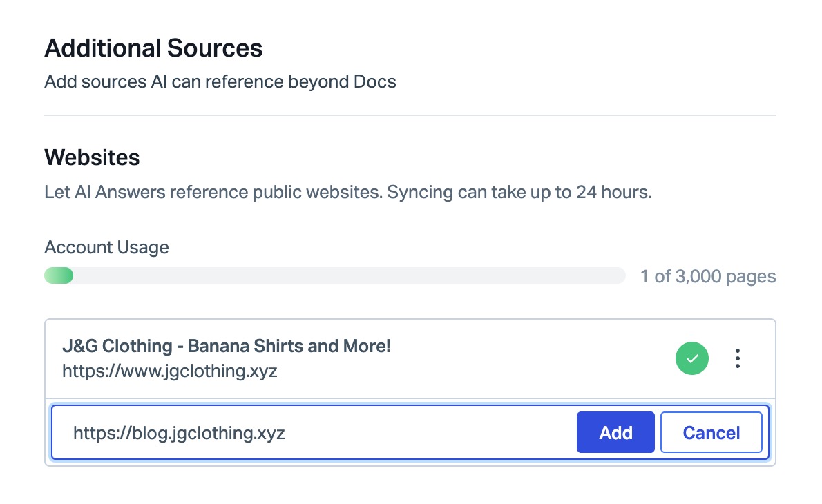Click the syncing can take 24 hours description

348,192
